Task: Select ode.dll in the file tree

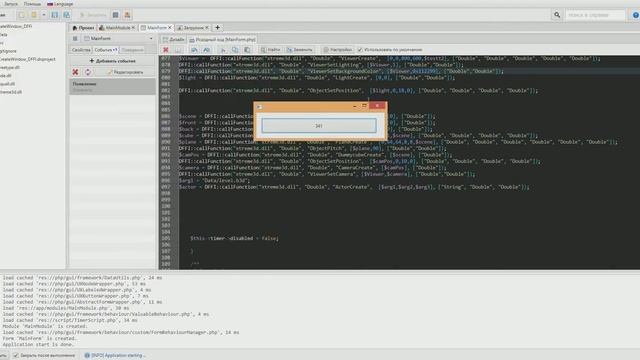Action: tap(6, 76)
